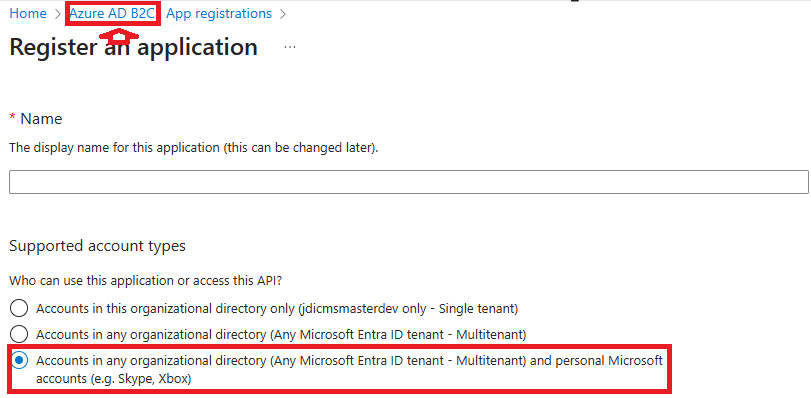Click the Name field label

[x=41, y=119]
